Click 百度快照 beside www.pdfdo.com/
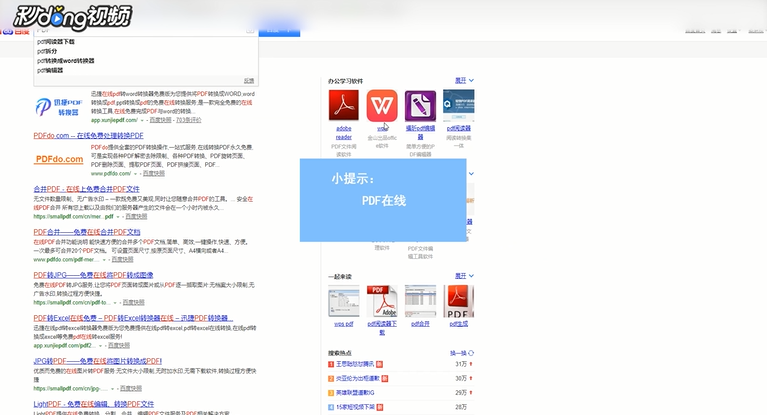 coord(154,174)
